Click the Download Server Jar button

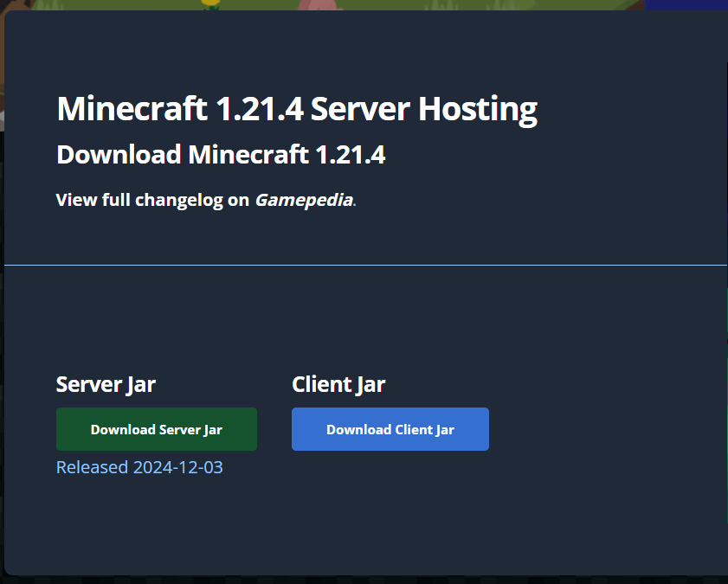tap(157, 429)
